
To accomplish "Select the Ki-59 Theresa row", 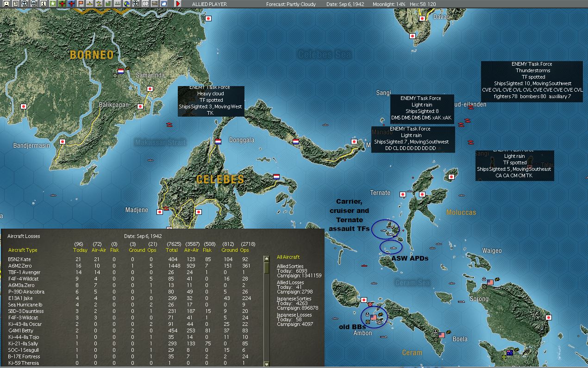I will click(134, 363).
